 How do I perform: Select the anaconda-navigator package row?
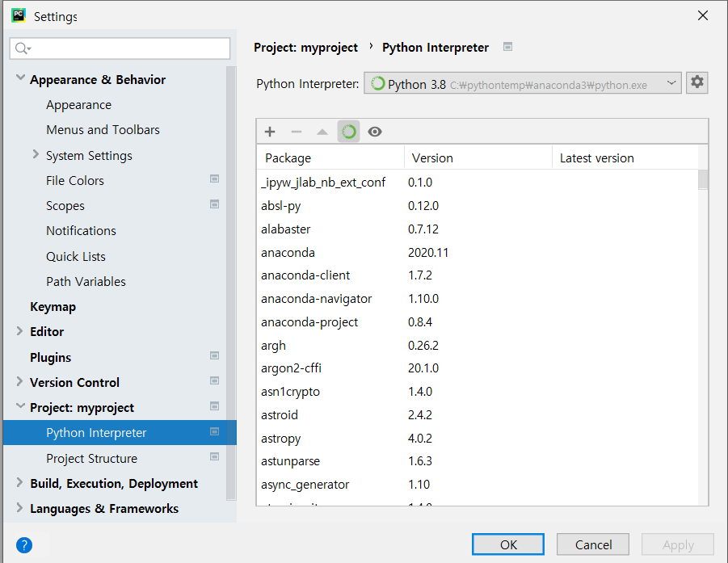478,298
